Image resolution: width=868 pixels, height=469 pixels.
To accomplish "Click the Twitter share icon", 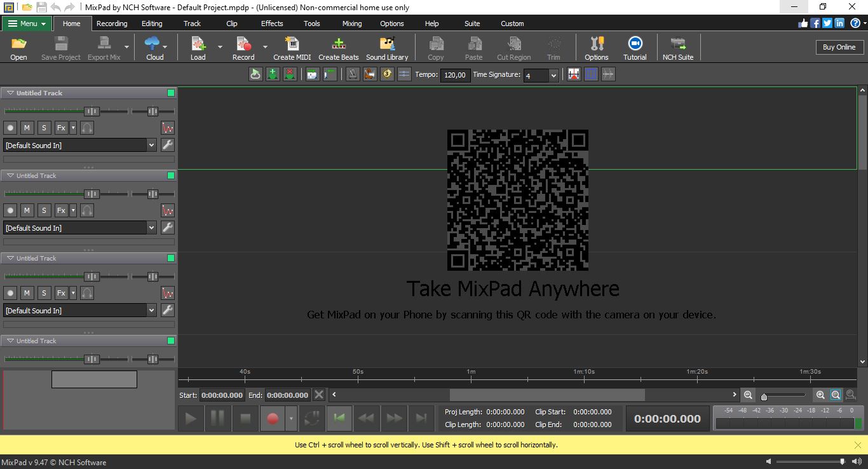I will tap(827, 23).
